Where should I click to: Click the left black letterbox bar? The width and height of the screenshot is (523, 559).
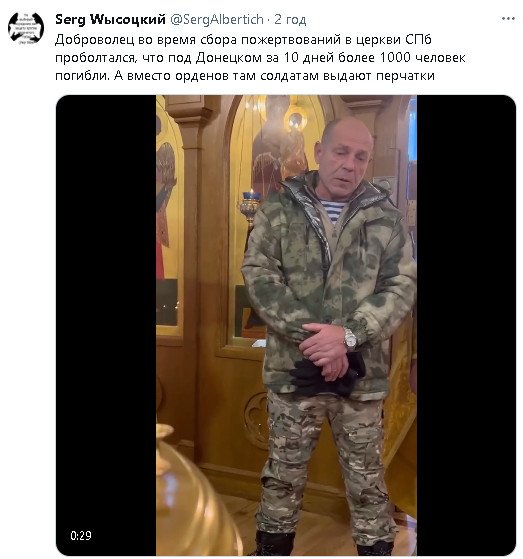click(x=106, y=325)
